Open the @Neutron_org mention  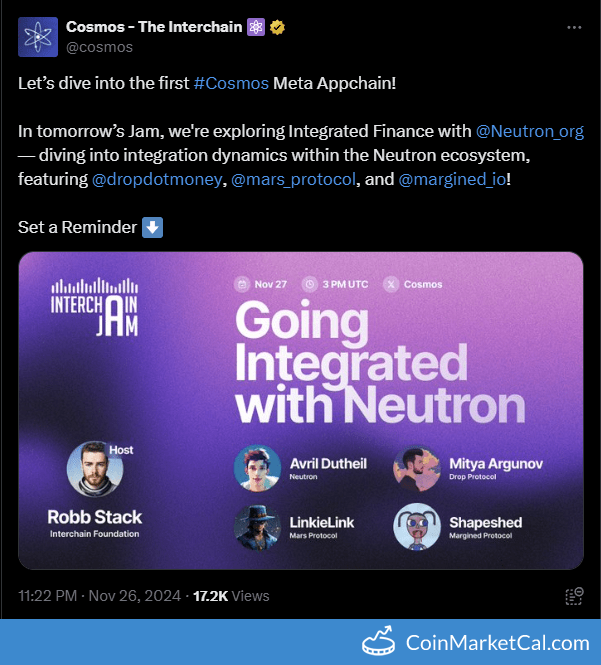(529, 131)
